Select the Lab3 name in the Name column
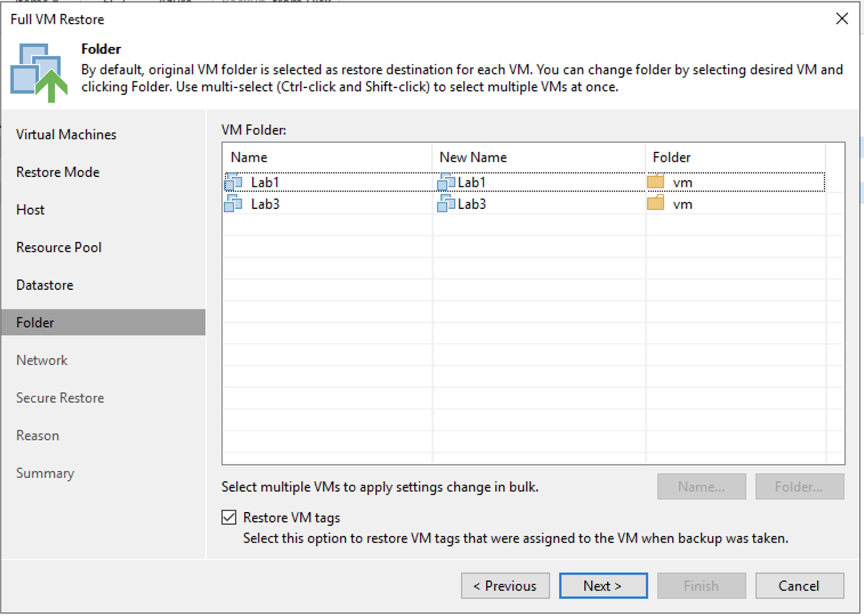 click(265, 204)
